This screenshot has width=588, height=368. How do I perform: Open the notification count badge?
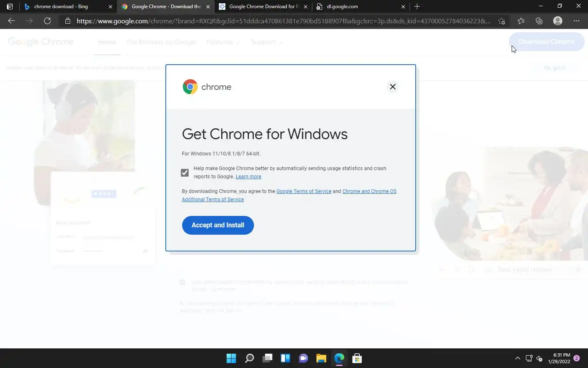(x=577, y=358)
